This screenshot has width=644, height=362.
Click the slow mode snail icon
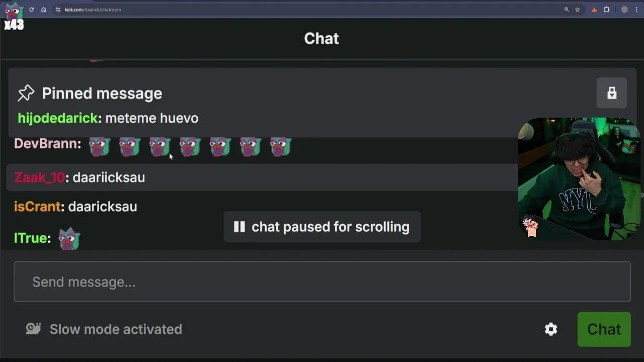[x=33, y=329]
